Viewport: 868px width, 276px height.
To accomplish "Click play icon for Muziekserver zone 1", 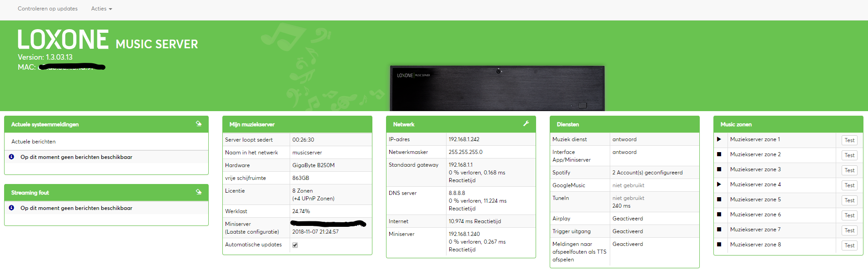I will [719, 139].
